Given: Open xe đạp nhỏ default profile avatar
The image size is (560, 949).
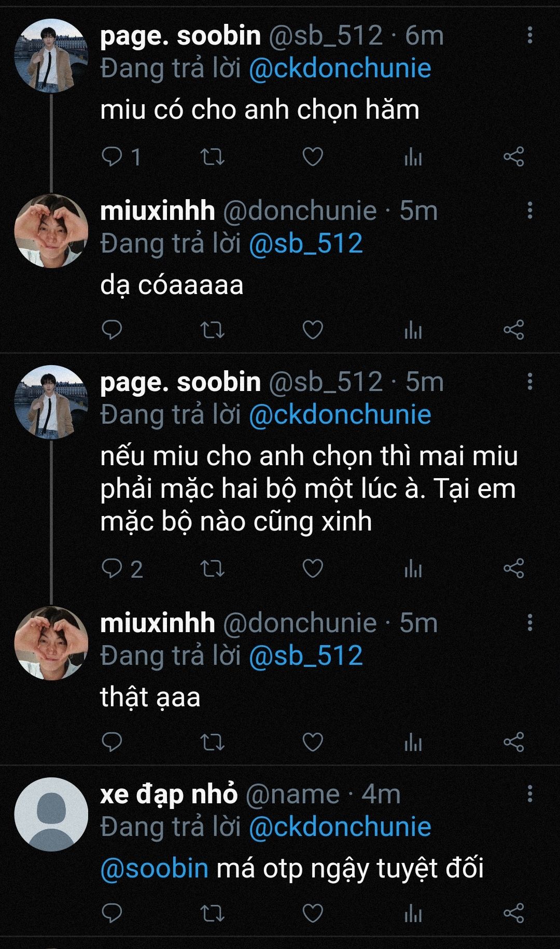Looking at the screenshot, I should point(51,815).
